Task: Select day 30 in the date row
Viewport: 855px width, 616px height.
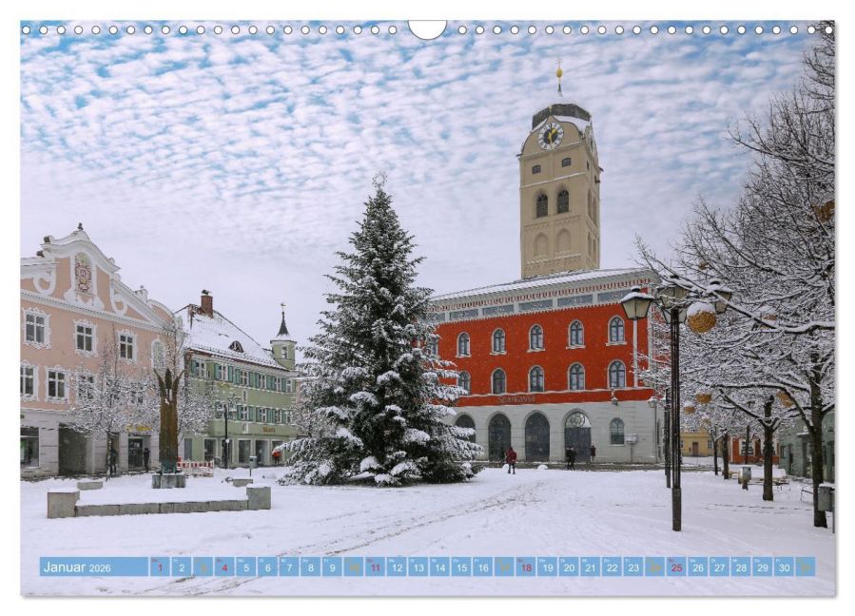Action: pyautogui.click(x=784, y=568)
